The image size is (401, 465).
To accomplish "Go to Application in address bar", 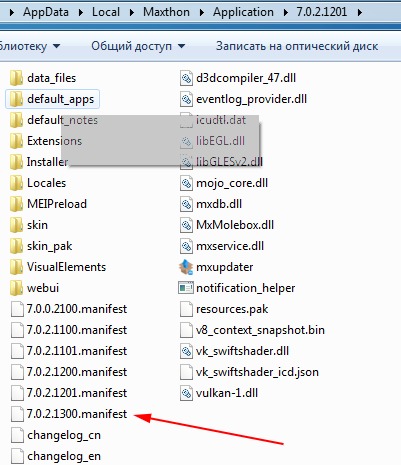I will (243, 12).
